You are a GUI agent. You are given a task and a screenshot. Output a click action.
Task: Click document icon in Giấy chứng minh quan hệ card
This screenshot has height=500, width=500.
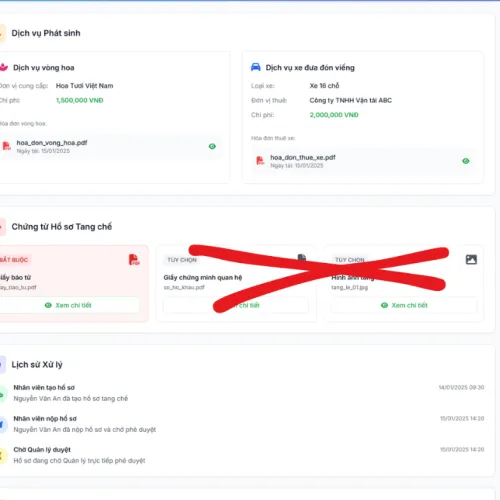click(x=302, y=258)
